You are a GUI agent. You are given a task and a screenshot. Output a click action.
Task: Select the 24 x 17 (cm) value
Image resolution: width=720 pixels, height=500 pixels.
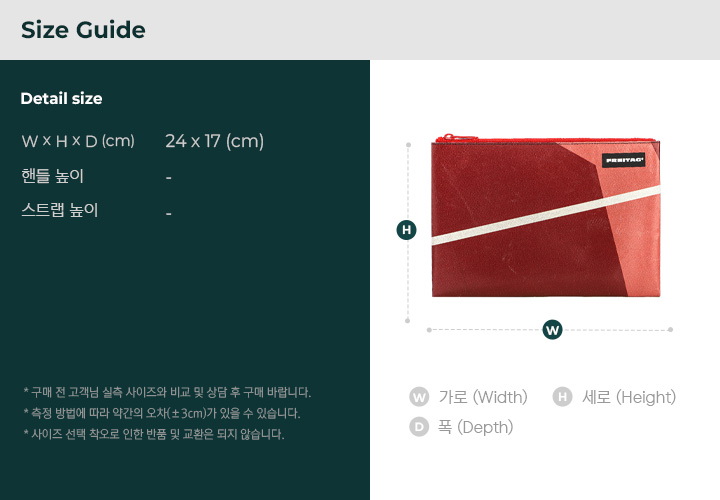tap(214, 141)
